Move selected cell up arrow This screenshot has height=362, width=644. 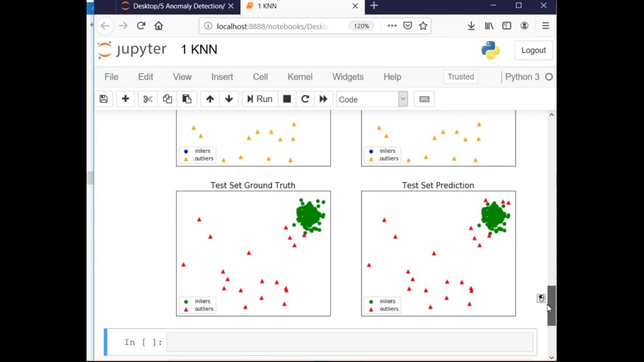[210, 99]
